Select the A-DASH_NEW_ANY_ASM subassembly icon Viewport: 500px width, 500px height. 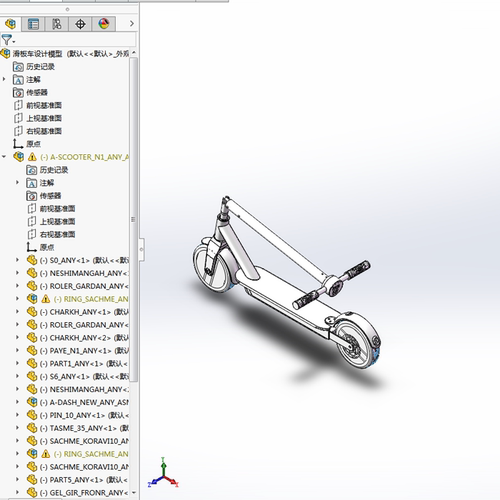(x=32, y=402)
